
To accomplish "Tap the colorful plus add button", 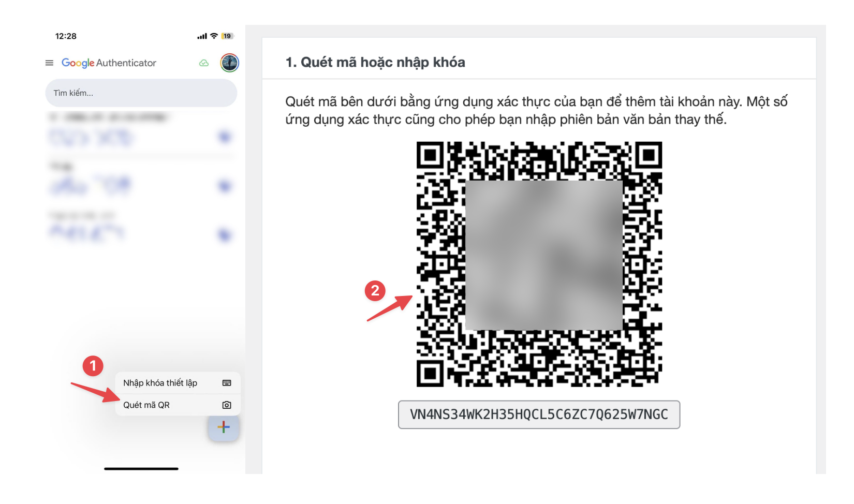I will 224,427.
